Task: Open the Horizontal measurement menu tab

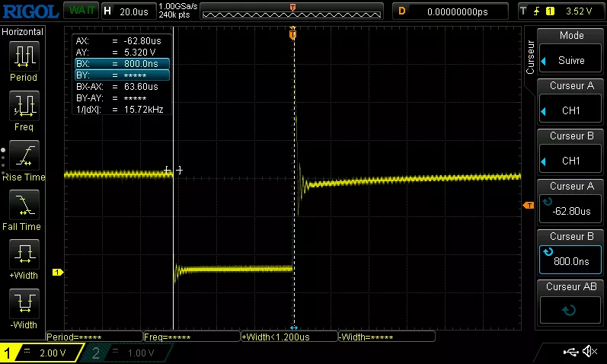Action: pos(23,31)
